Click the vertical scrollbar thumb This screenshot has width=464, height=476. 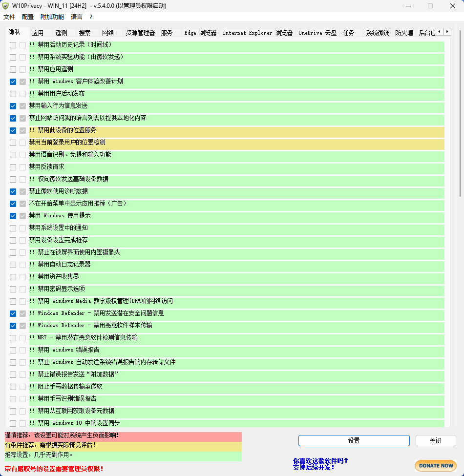click(x=460, y=114)
